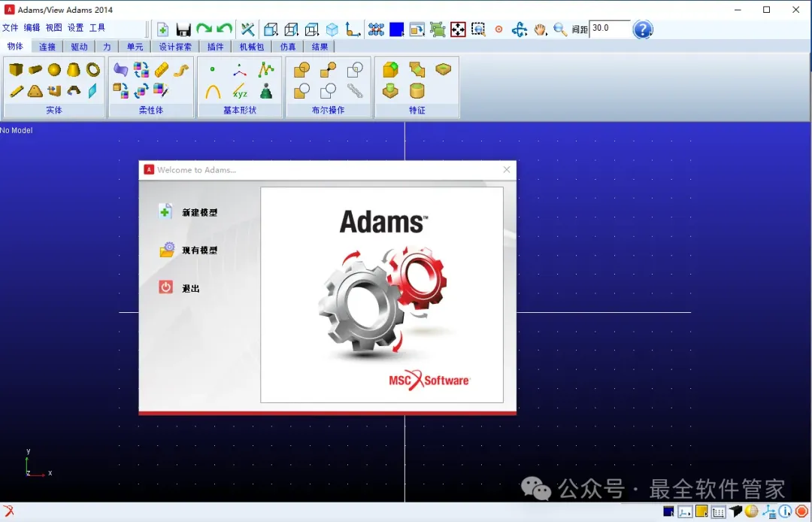The width and height of the screenshot is (812, 522).
Task: Save the model with floppy disk icon
Action: click(x=183, y=29)
